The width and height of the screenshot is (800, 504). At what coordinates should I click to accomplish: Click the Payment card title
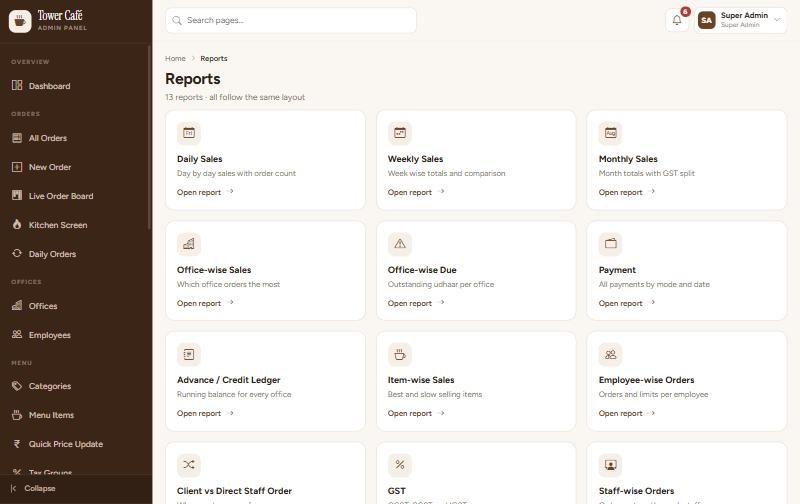pos(617,270)
